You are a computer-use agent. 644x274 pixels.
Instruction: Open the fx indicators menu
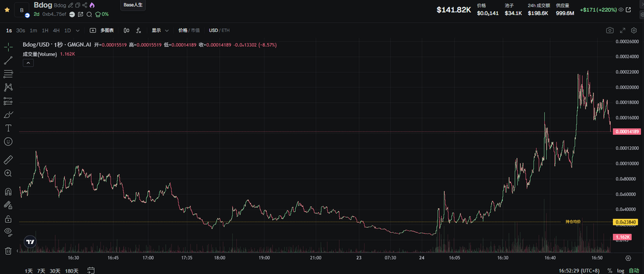click(139, 30)
